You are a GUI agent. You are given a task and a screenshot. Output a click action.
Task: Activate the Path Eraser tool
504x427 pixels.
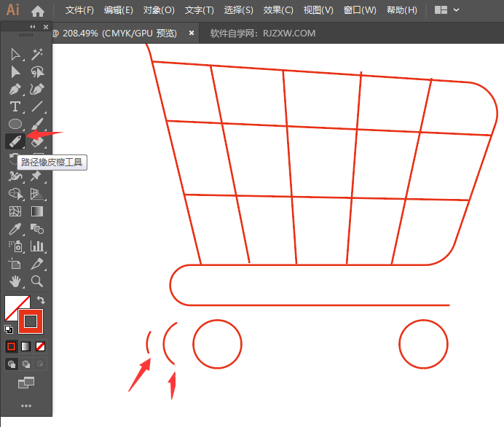(x=15, y=141)
